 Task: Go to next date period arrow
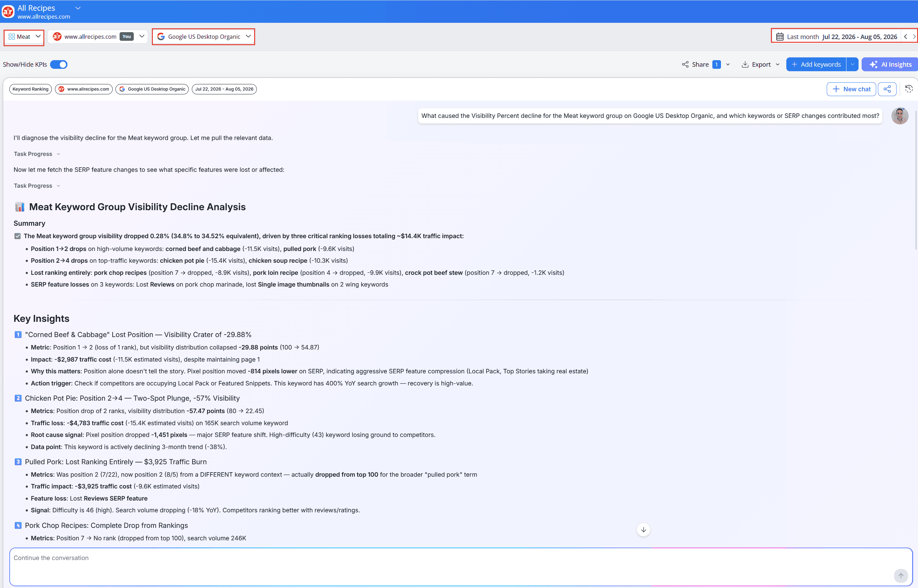tap(914, 37)
